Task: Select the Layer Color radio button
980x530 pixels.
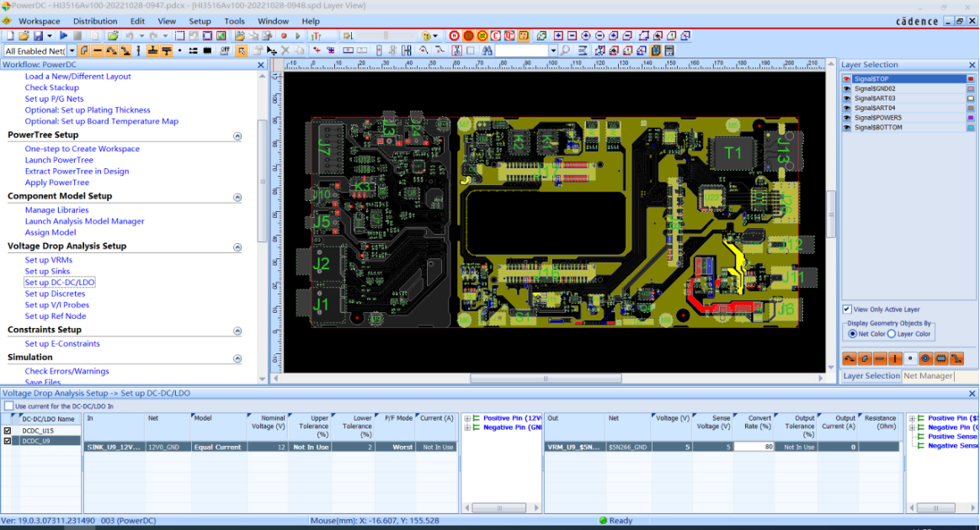Action: point(892,334)
